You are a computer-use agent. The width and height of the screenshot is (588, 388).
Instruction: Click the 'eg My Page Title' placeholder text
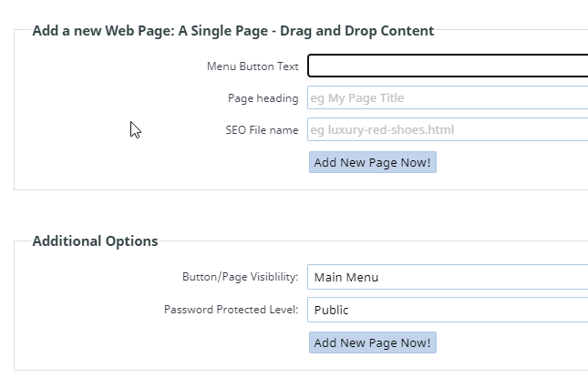coord(357,97)
